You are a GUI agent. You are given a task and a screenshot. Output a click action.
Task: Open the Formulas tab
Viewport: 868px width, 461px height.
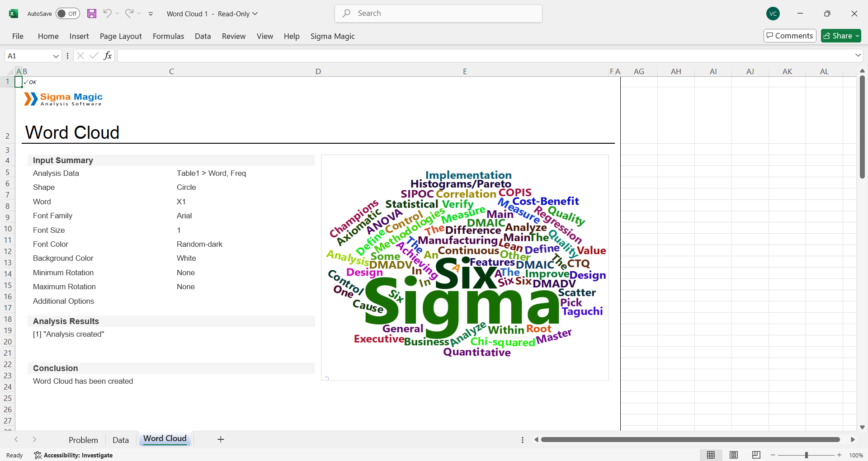(x=168, y=36)
